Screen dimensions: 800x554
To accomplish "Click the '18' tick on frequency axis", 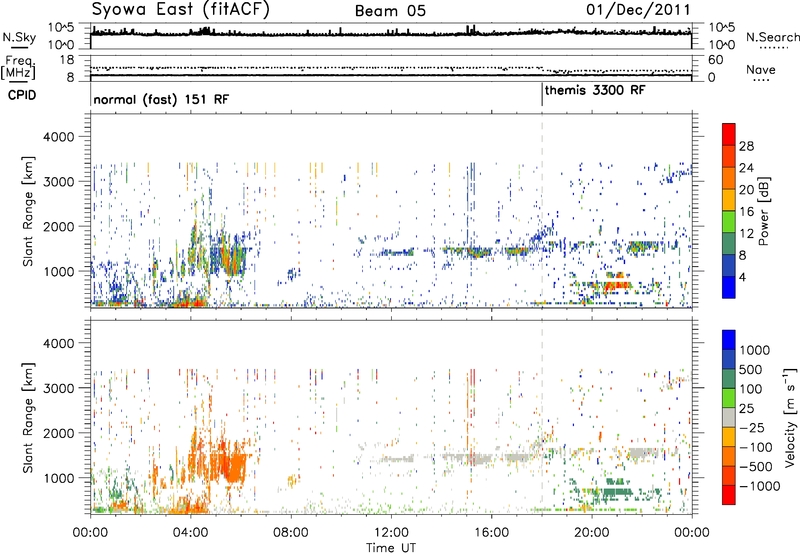I will tap(67, 60).
